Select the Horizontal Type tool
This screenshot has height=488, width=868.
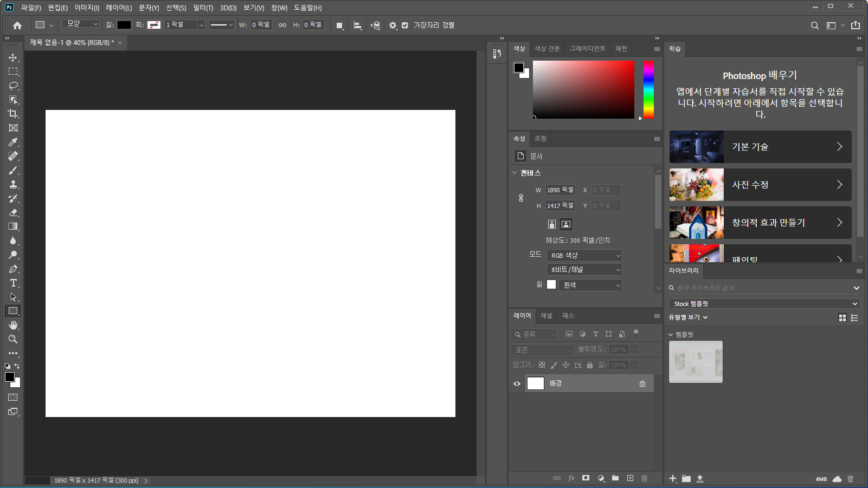pyautogui.click(x=13, y=283)
